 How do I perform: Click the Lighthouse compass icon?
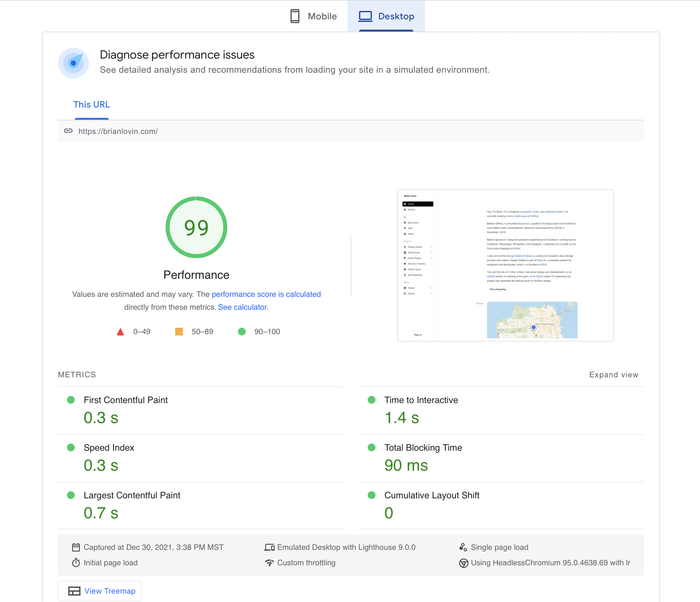pos(73,63)
